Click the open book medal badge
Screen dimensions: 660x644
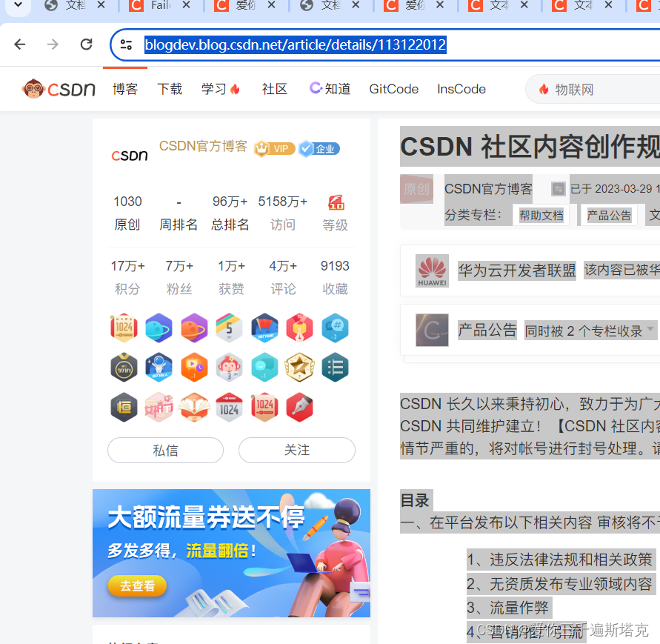pos(194,408)
